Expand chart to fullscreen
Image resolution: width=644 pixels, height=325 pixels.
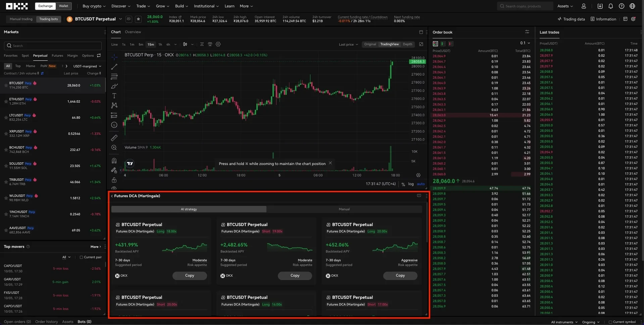point(421,44)
